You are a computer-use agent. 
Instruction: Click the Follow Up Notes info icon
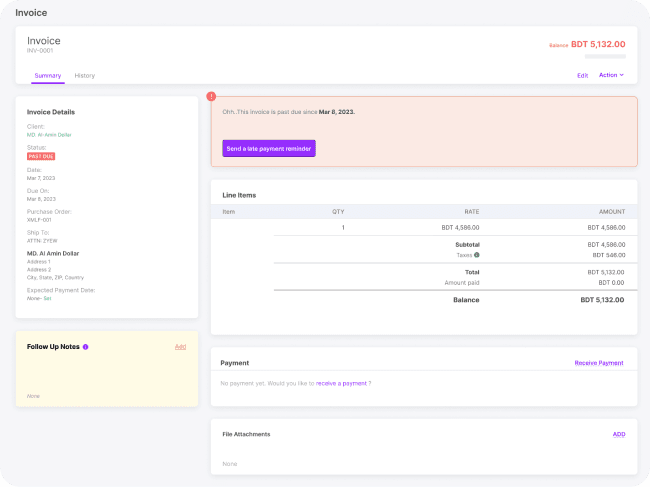[x=86, y=347]
